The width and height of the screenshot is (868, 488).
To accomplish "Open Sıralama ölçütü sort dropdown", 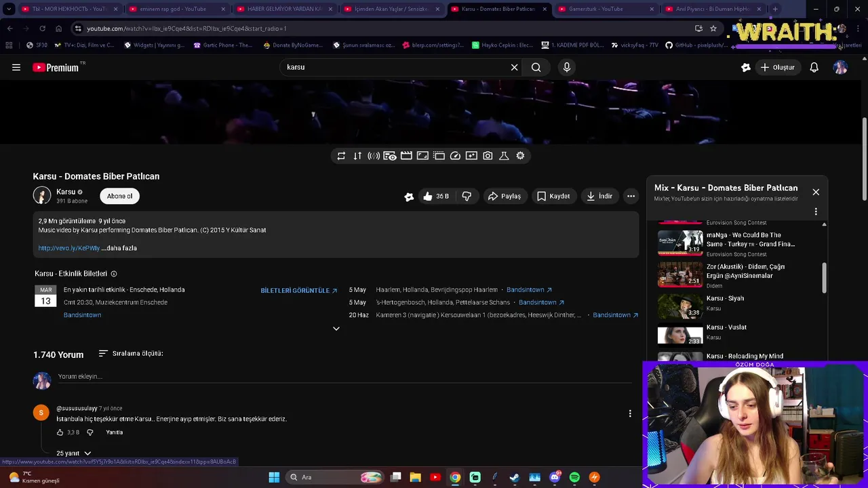I will [x=131, y=353].
